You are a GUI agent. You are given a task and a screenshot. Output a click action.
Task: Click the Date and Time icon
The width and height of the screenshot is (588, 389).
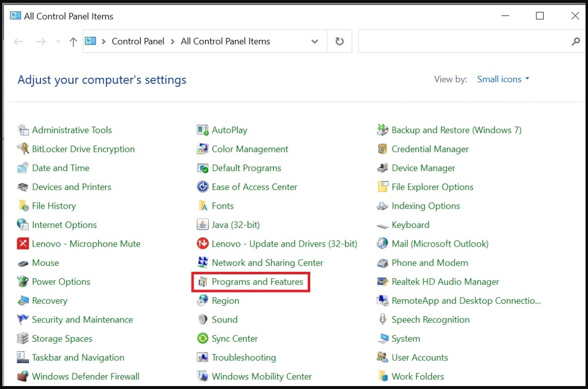pyautogui.click(x=23, y=168)
